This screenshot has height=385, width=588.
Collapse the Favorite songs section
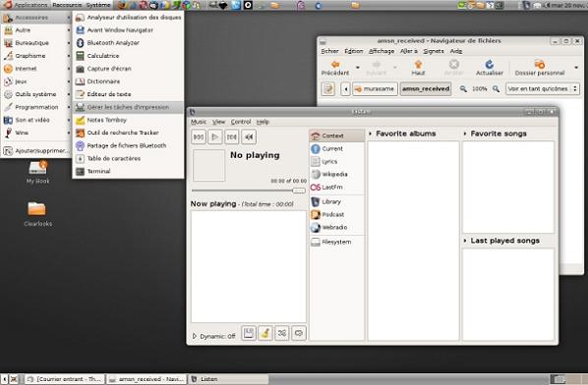(465, 134)
